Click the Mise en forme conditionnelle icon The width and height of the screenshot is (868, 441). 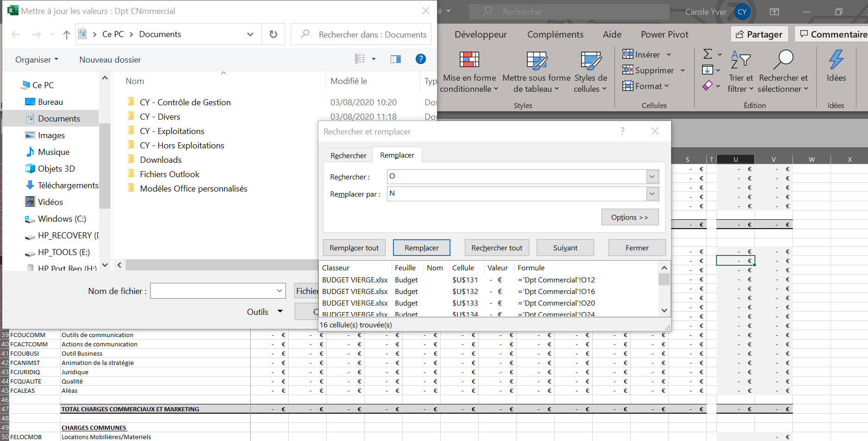(469, 60)
